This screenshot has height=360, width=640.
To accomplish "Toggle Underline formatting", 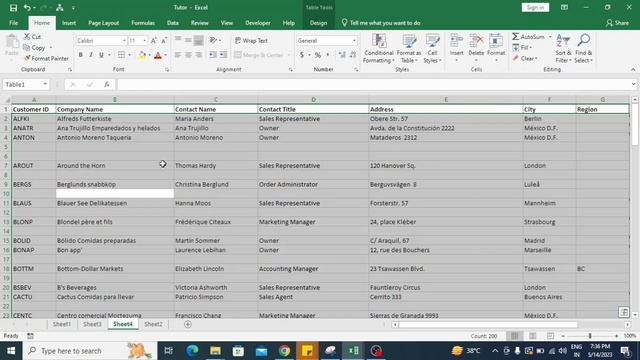I will tap(101, 55).
